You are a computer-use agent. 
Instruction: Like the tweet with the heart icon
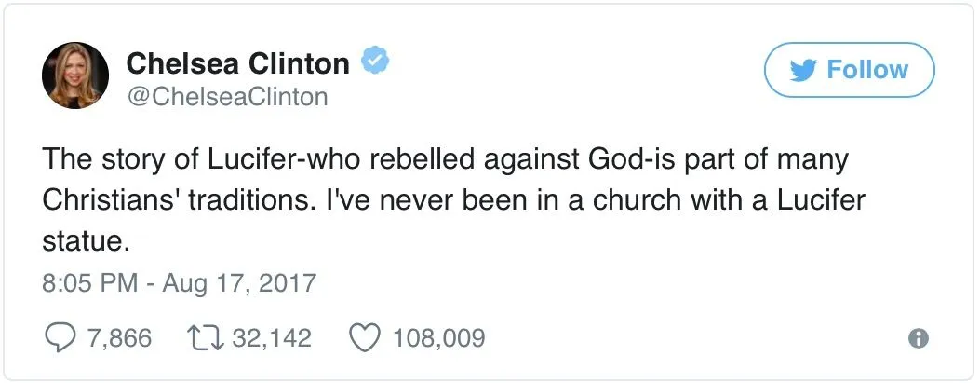[x=364, y=336]
